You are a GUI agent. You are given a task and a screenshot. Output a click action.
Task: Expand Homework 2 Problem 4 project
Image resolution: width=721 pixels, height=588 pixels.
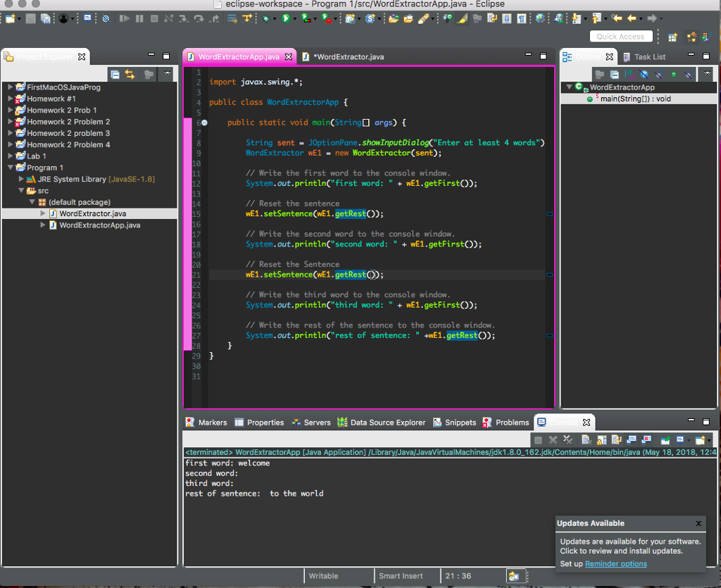click(x=10, y=144)
